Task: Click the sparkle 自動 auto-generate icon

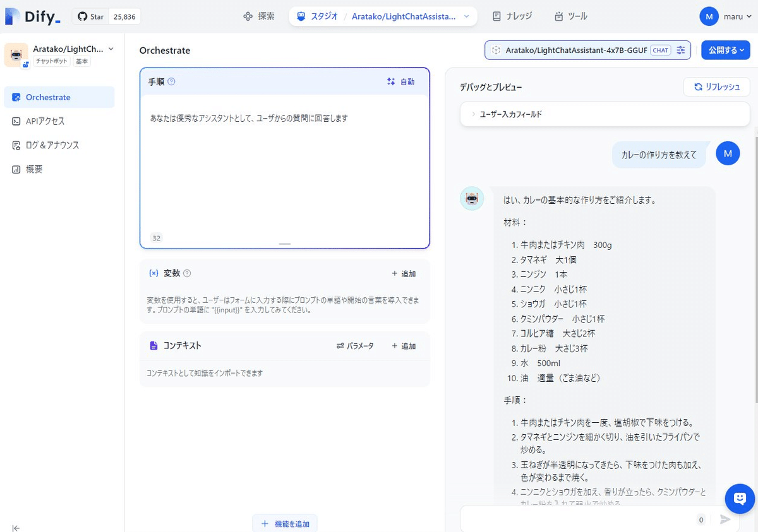Action: tap(391, 81)
